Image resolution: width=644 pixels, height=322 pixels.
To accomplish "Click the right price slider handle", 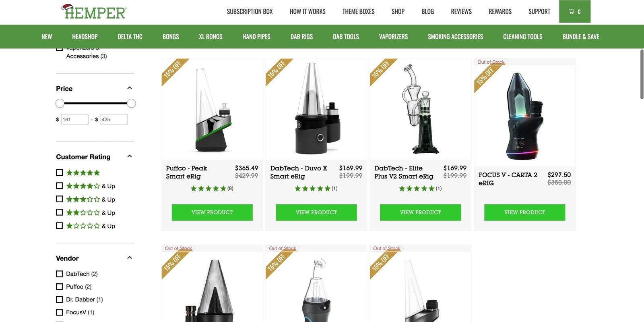I will tap(131, 104).
